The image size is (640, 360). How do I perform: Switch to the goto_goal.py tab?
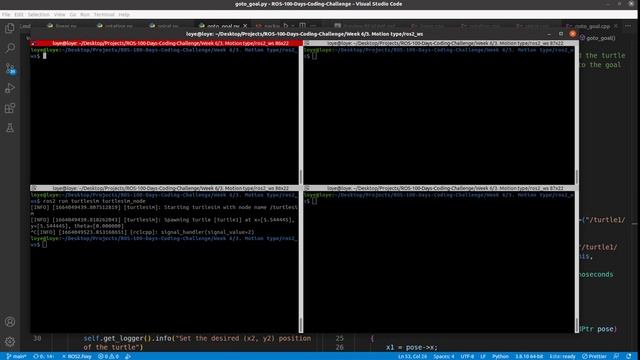[222, 26]
